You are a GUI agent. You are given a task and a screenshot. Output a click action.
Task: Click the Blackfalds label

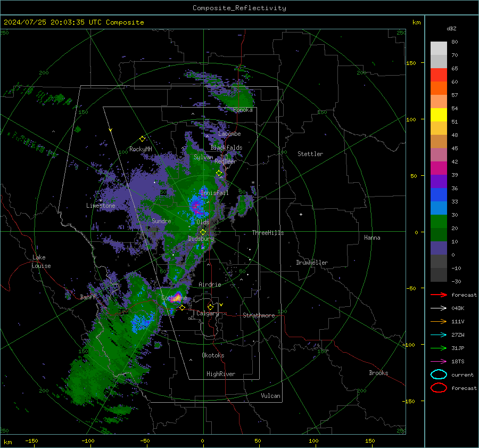point(226,148)
